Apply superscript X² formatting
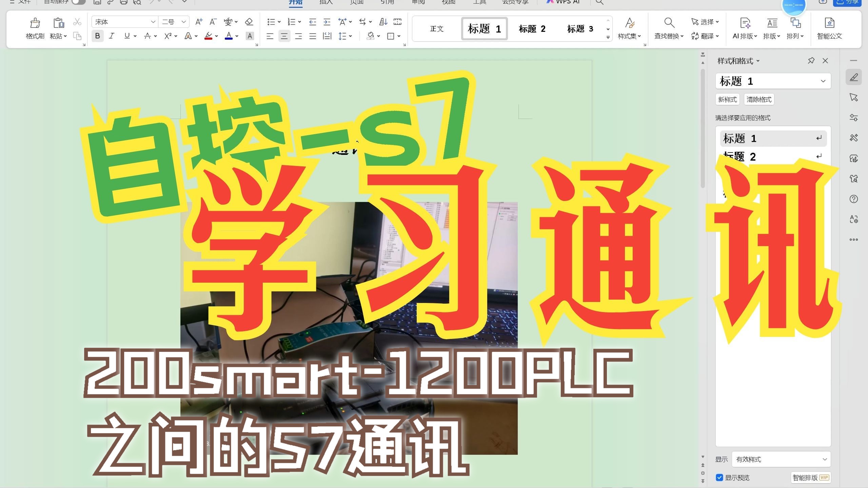This screenshot has width=868, height=488. (168, 36)
